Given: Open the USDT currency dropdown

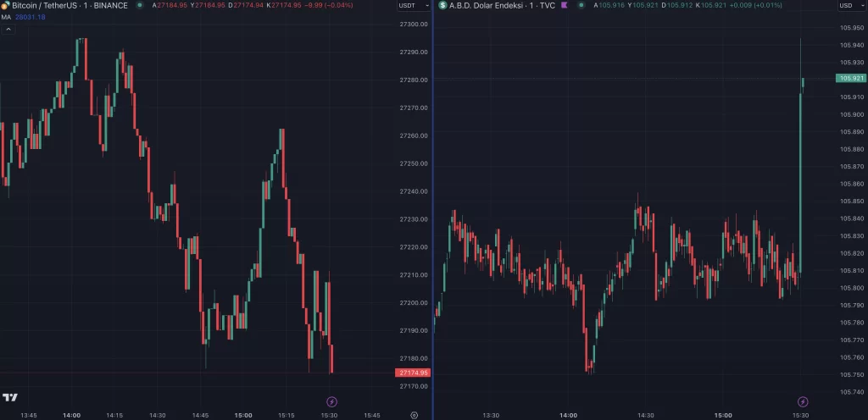Looking at the screenshot, I should click(412, 6).
